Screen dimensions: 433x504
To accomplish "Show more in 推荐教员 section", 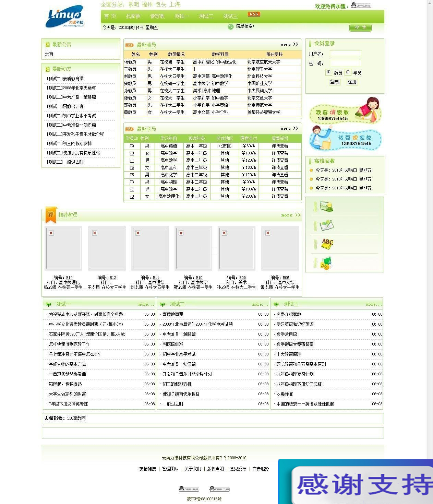I will click(x=291, y=215).
